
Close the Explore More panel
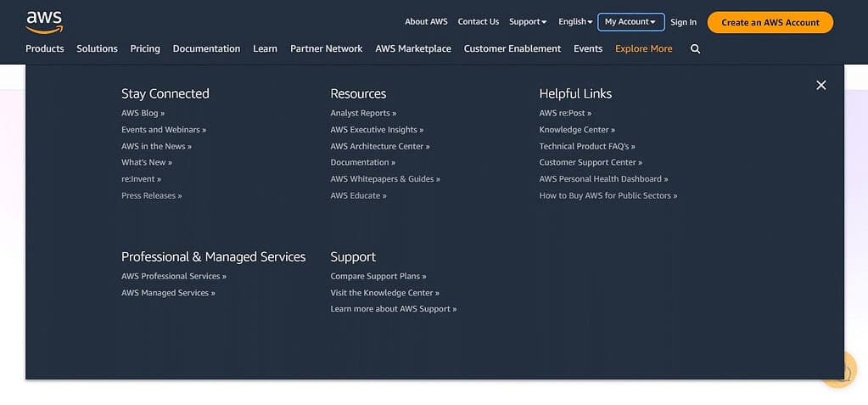(x=821, y=85)
